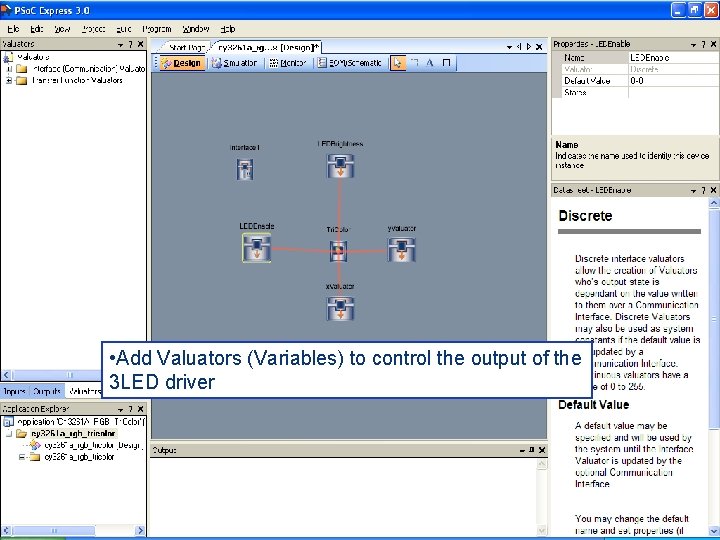Select the yValuator icon on canvas
This screenshot has width=720, height=540.
point(401,250)
